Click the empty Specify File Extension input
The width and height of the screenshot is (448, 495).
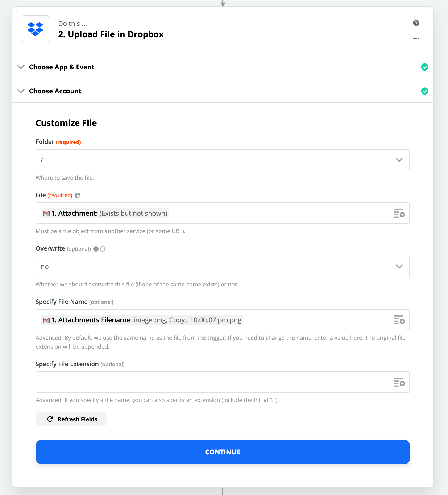(212, 382)
